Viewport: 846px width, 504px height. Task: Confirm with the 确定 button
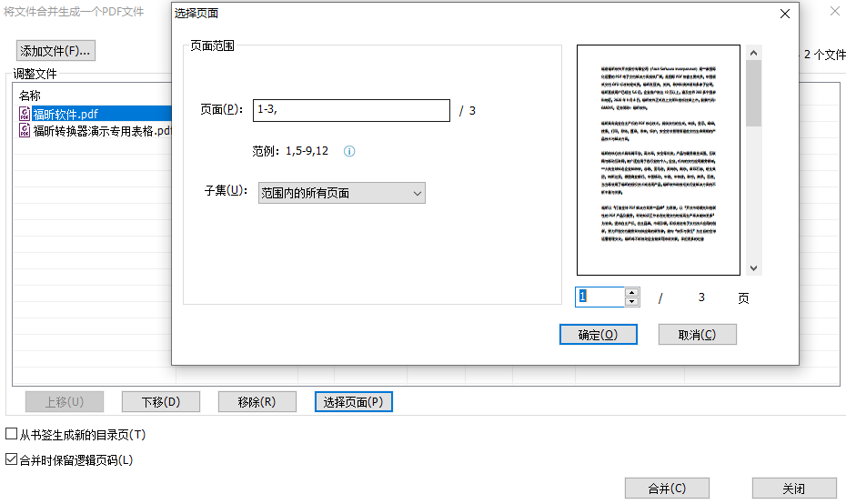coord(598,335)
